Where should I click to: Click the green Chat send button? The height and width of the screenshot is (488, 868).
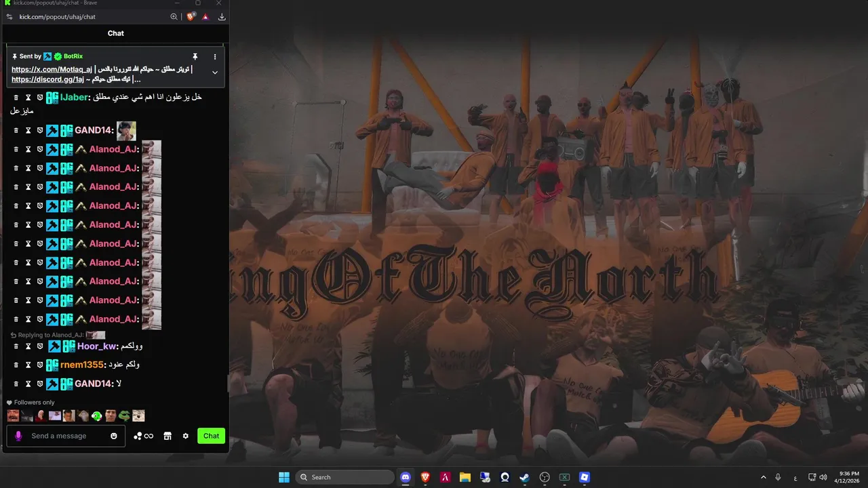(211, 436)
